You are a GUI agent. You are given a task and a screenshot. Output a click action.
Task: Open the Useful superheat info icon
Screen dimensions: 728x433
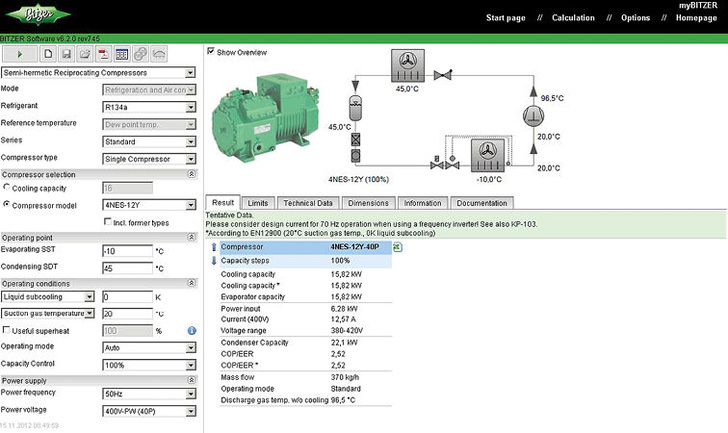tap(192, 330)
